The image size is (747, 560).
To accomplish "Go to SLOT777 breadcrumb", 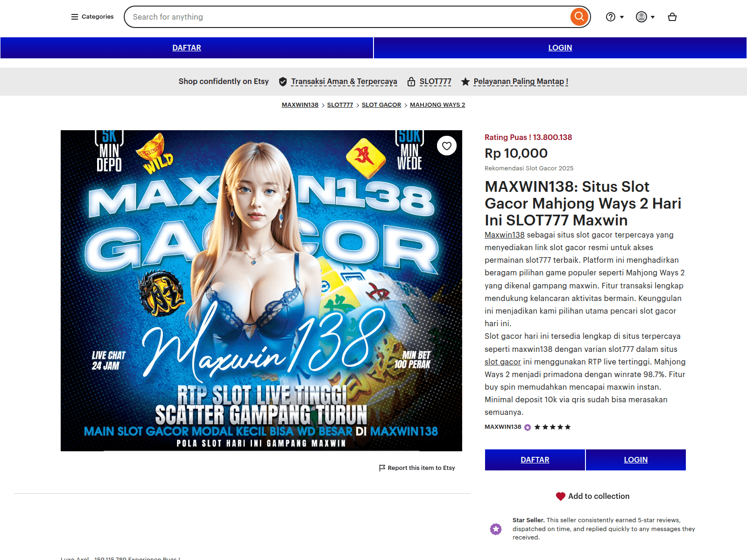I will 340,105.
